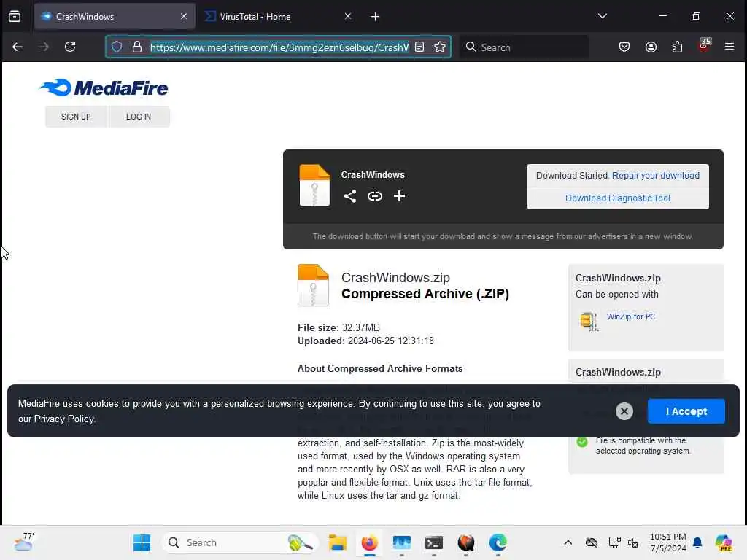Open the Copilot preview icon
Image resolution: width=747 pixels, height=560 pixels.
click(723, 542)
